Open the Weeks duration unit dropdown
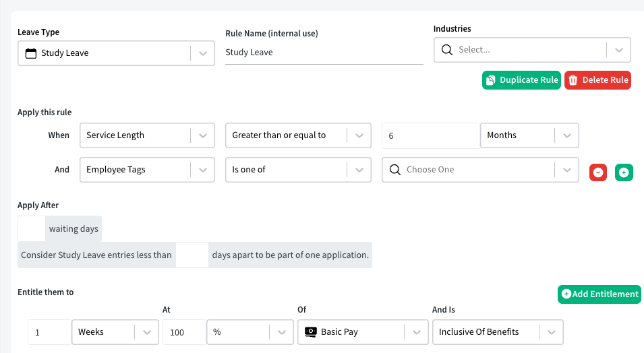This screenshot has height=353, width=644. pos(115,332)
